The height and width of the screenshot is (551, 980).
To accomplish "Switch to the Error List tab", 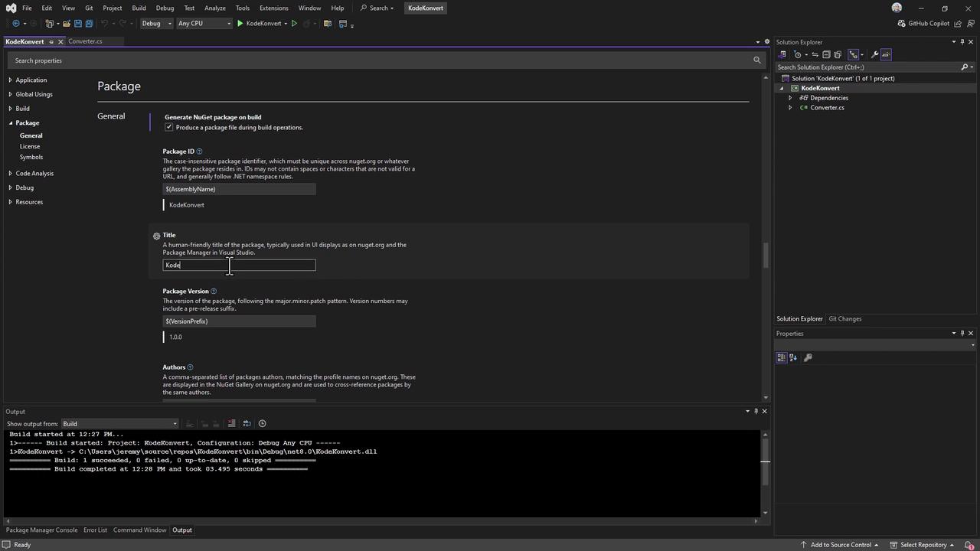I will (x=96, y=530).
